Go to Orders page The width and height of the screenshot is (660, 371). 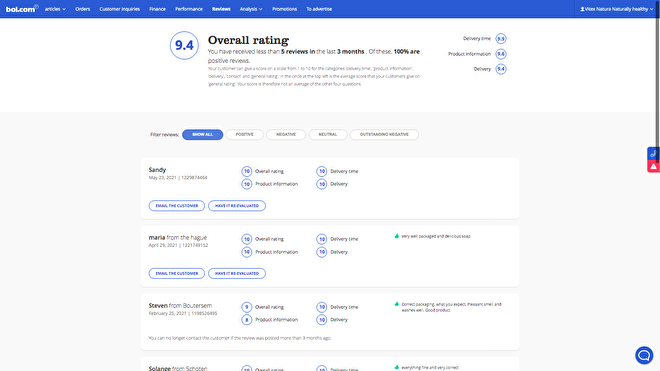pyautogui.click(x=82, y=9)
